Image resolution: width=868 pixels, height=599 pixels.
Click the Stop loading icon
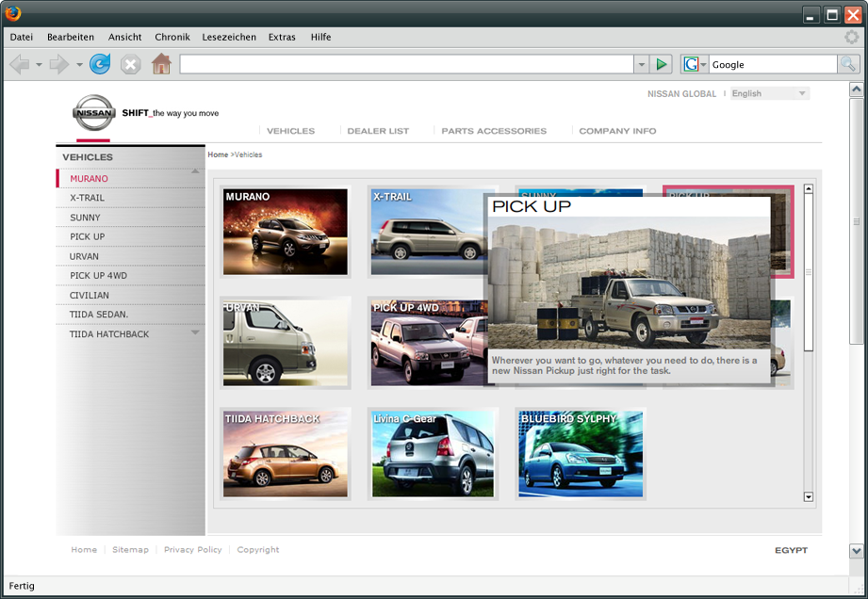(x=131, y=65)
